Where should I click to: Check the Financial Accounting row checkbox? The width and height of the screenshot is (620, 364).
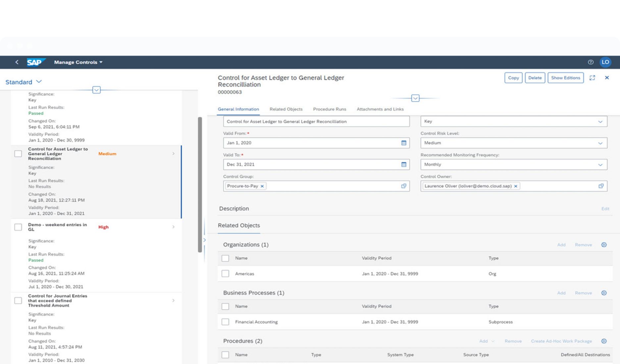[x=226, y=322]
